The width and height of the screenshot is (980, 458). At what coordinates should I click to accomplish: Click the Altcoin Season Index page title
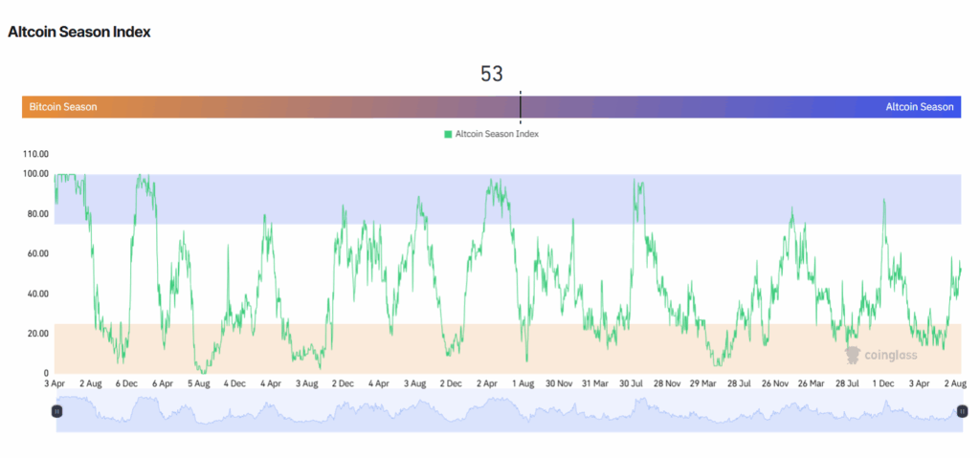click(79, 32)
